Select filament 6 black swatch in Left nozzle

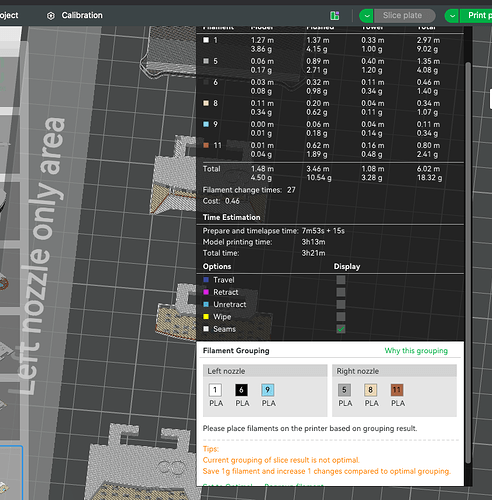click(242, 390)
